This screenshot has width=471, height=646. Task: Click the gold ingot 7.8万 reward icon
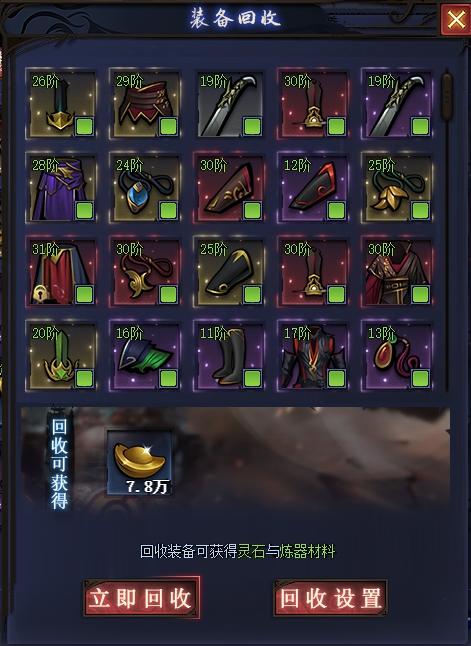pos(139,463)
